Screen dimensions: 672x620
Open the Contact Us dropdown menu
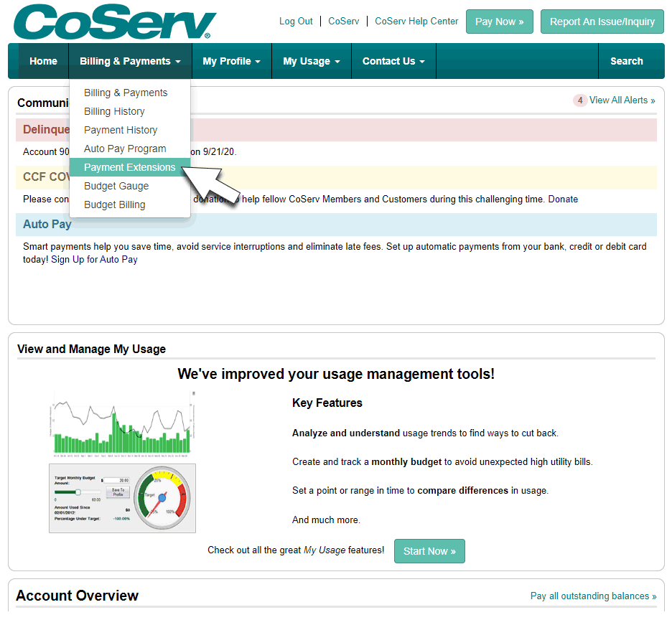(393, 61)
